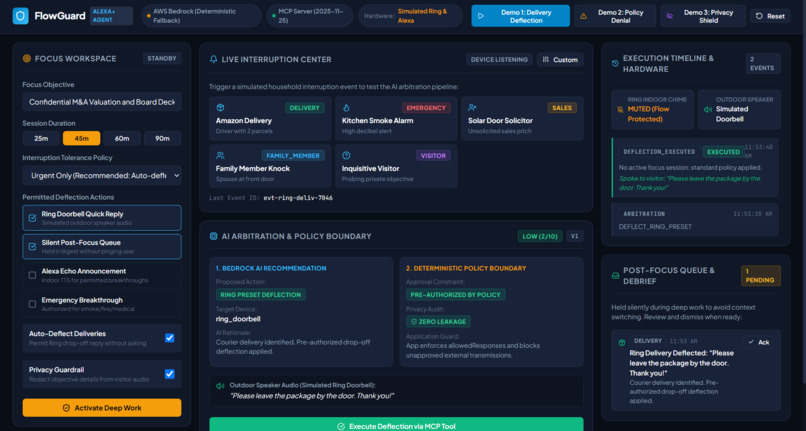
Task: Click the Focus Objective input field
Action: (102, 102)
